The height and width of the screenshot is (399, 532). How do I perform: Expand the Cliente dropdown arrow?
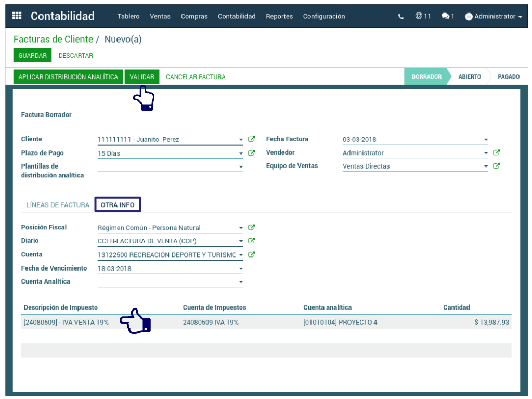(241, 140)
